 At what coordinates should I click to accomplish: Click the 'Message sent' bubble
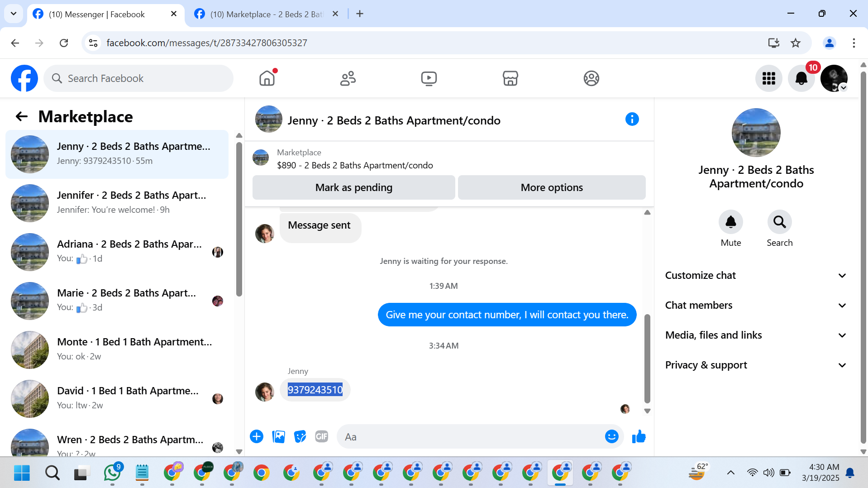click(320, 227)
